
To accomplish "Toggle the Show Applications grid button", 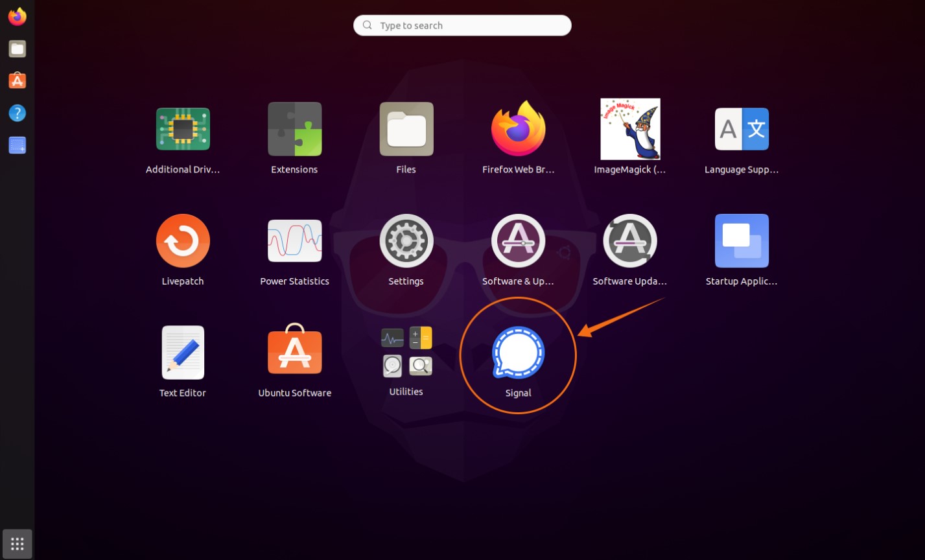I will 18,544.
